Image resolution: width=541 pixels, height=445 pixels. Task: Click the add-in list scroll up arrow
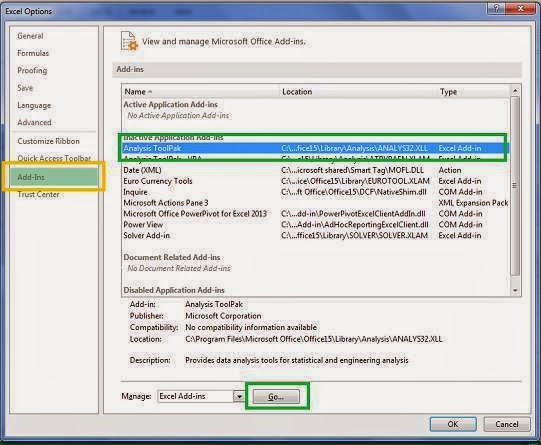point(515,91)
